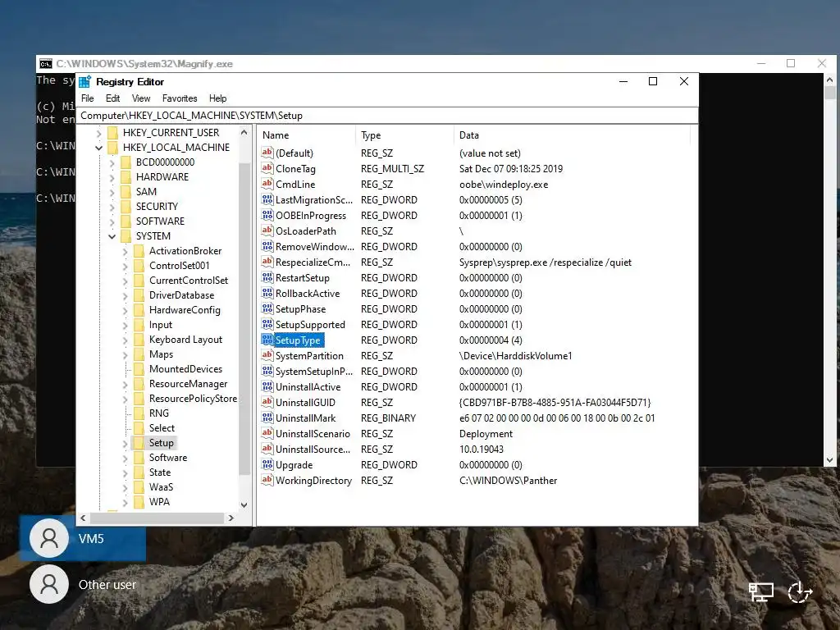The width and height of the screenshot is (840, 630).
Task: Click tree pane horizontal scroll-right arrow
Action: [x=231, y=518]
